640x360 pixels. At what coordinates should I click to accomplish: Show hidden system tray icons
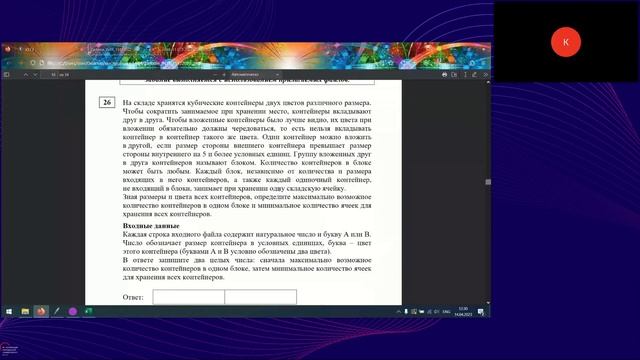click(398, 312)
